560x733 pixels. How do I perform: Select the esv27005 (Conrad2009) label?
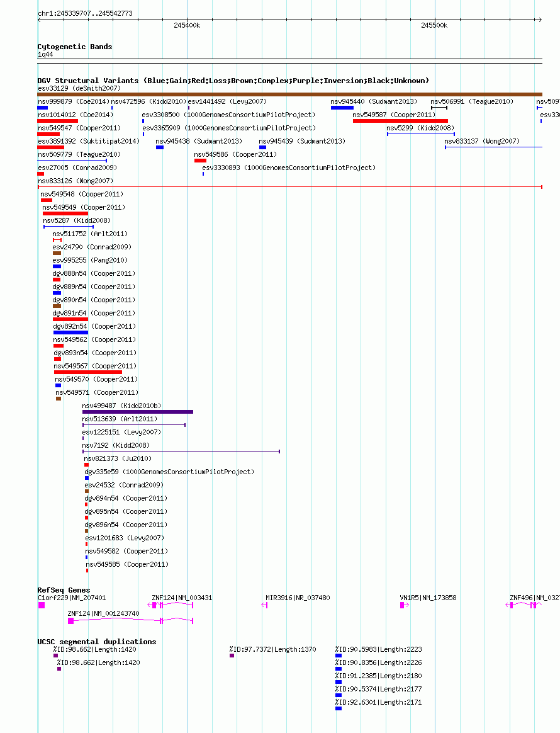click(x=77, y=168)
